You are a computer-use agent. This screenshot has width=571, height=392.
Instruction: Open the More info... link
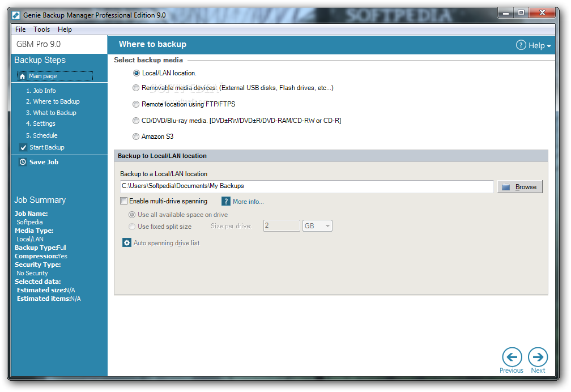[x=248, y=202]
